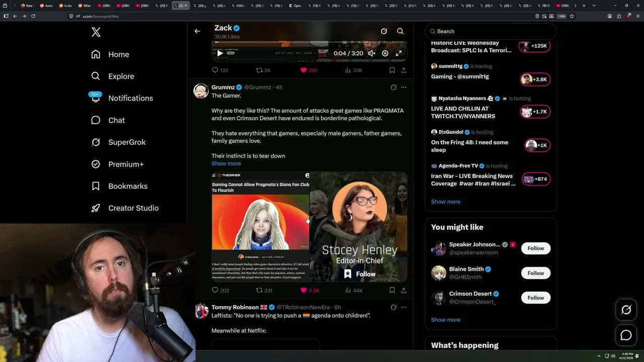Open SuperGrok in the sidebar
Screen dimensions: 644x362
tap(118, 142)
